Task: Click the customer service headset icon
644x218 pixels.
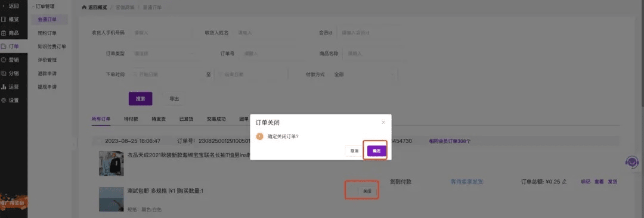Action: point(631,162)
